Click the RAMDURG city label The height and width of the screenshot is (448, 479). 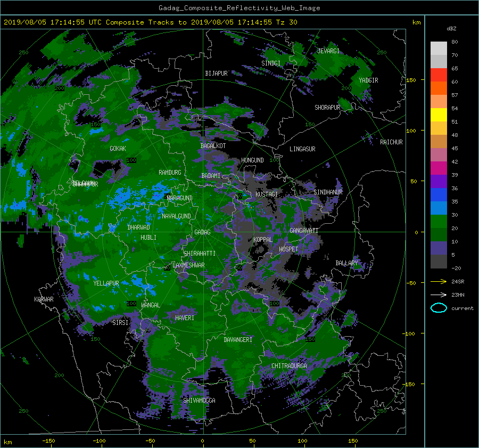tap(170, 173)
